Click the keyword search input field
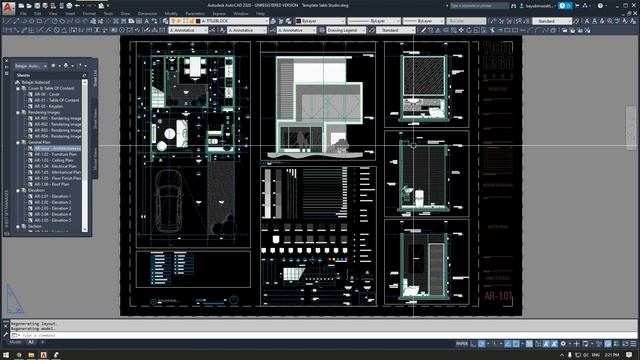 click(x=479, y=6)
